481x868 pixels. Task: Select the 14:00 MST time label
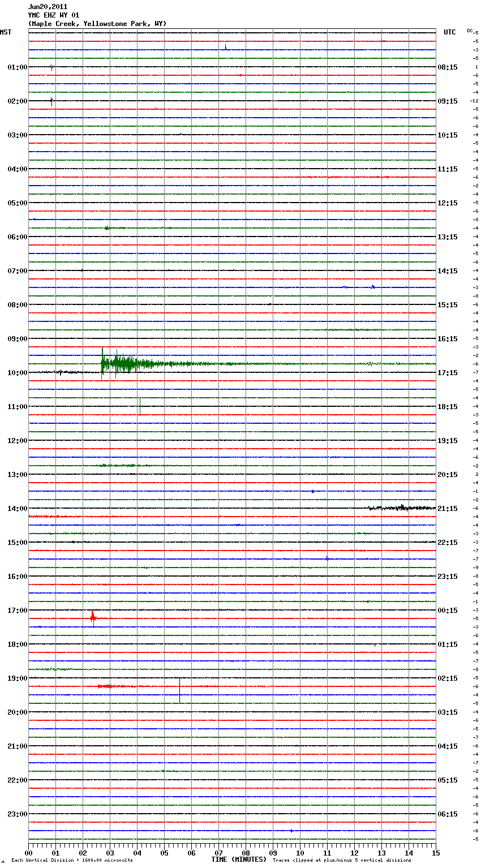tap(18, 509)
